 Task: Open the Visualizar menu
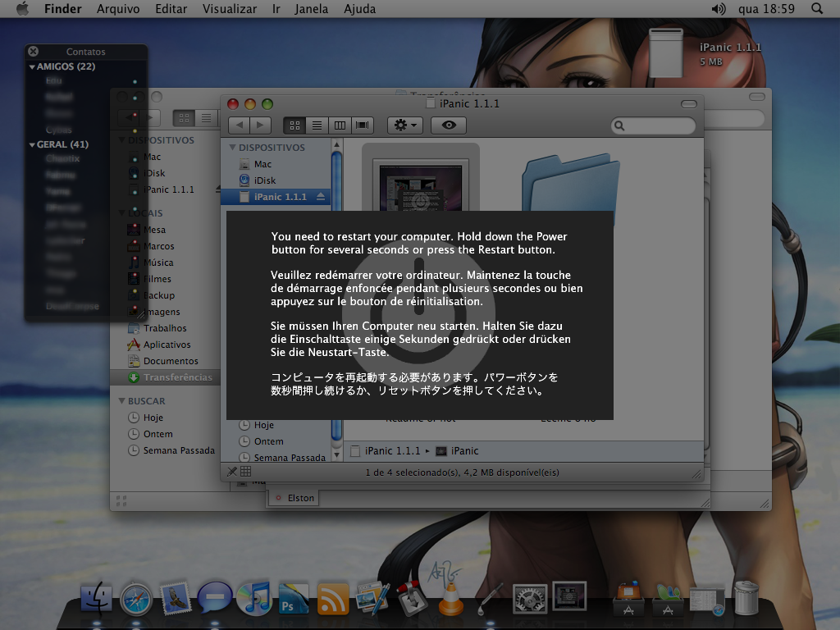click(230, 8)
